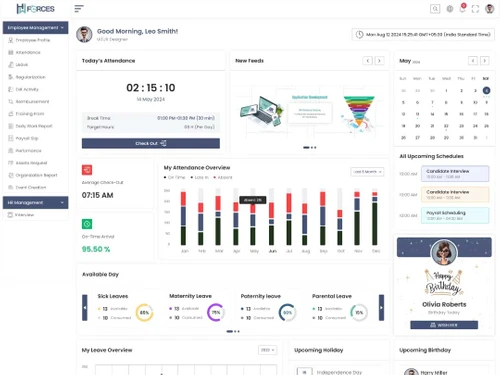Image resolution: width=500 pixels, height=375 pixels.
Task: Show previous month in the May calendar
Action: pyautogui.click(x=473, y=61)
